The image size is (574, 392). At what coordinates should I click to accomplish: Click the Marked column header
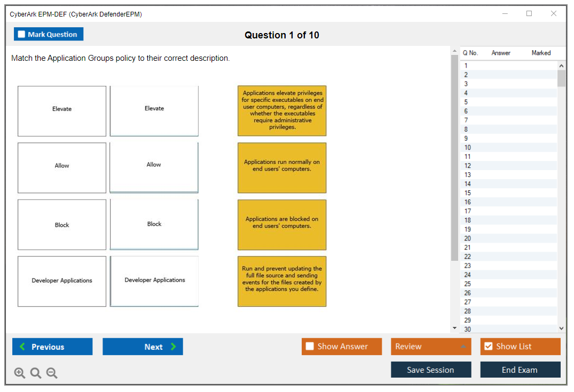coord(541,53)
